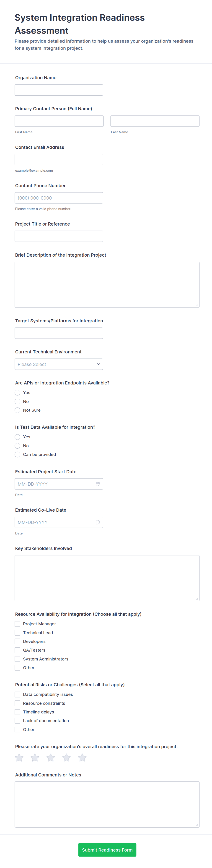Screen dimensions: 212x868
Task: Open calendar icon for Go-Live Date
Action: (x=98, y=522)
